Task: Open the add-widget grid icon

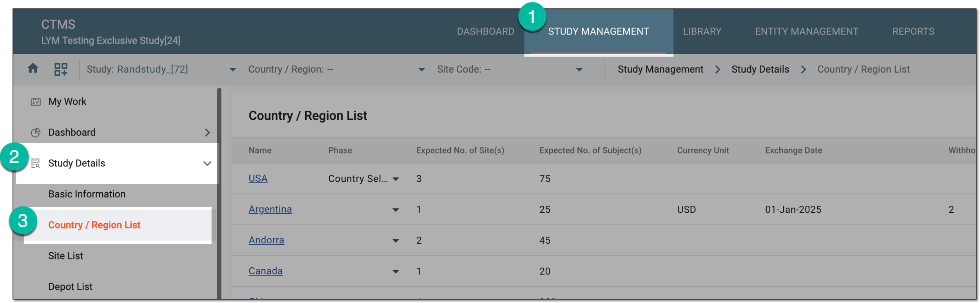Action: point(61,69)
